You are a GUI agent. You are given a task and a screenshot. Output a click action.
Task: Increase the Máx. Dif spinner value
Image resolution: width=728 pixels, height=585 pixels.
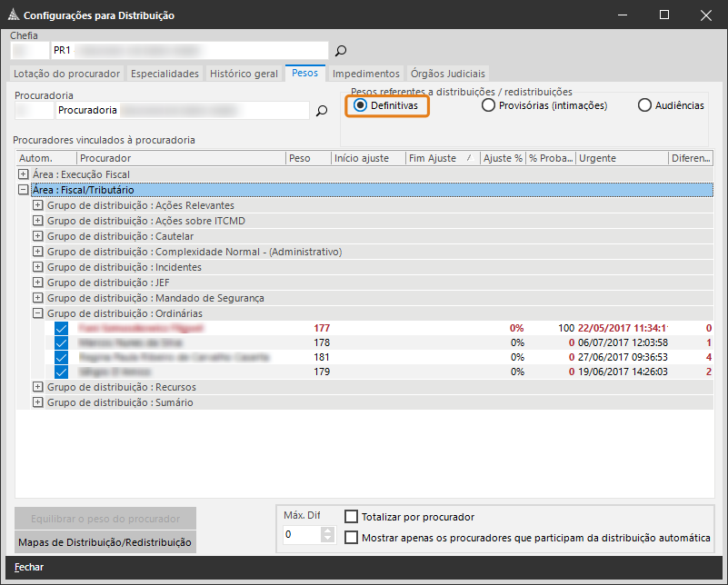click(328, 530)
